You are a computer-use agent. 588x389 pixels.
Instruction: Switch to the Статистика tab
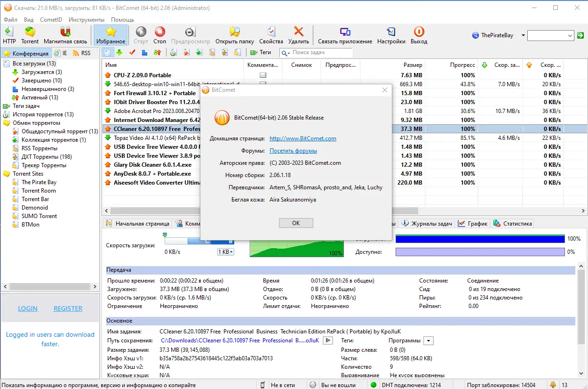click(x=513, y=224)
